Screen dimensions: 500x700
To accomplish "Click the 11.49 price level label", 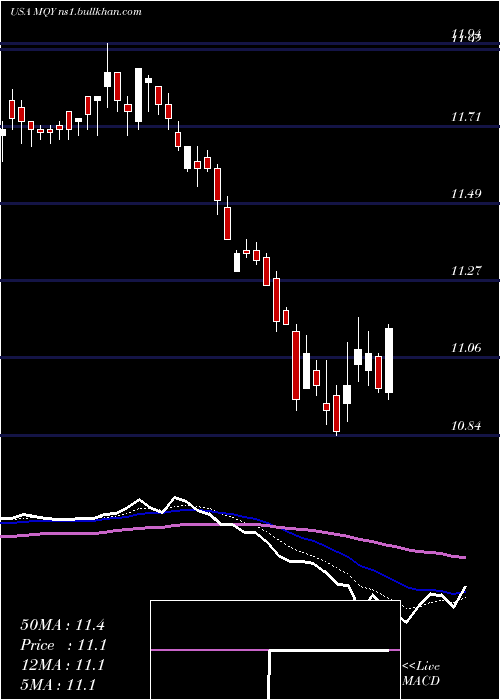I will 466,194.
